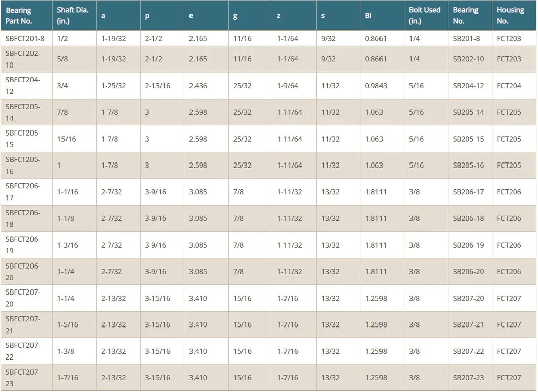Click the FCT203 housing number cell
538x392 pixels.
pos(506,38)
